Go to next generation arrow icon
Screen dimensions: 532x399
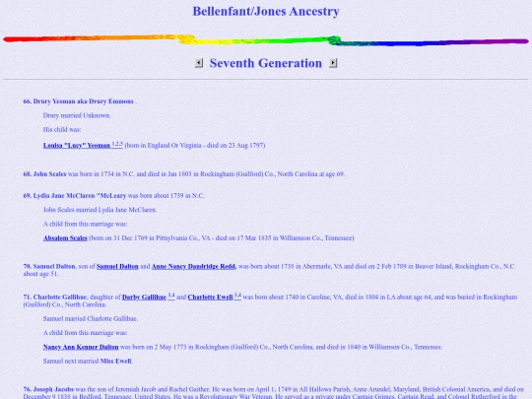coord(333,63)
